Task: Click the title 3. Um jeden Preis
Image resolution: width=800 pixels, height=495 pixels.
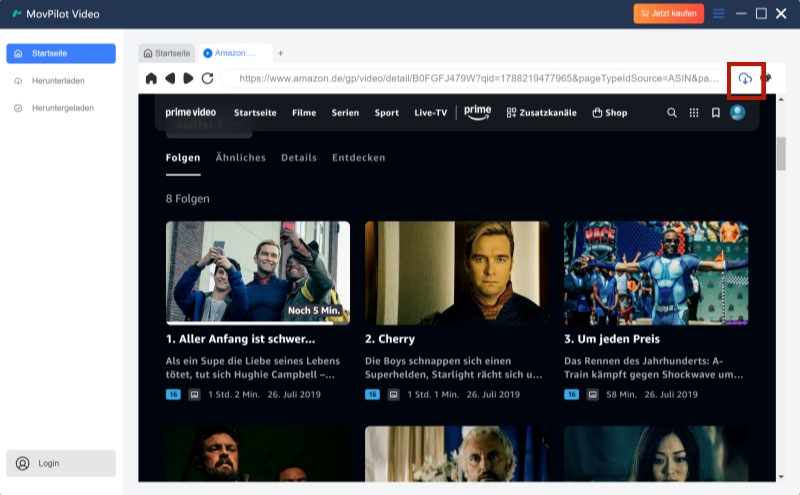Action: [x=612, y=339]
